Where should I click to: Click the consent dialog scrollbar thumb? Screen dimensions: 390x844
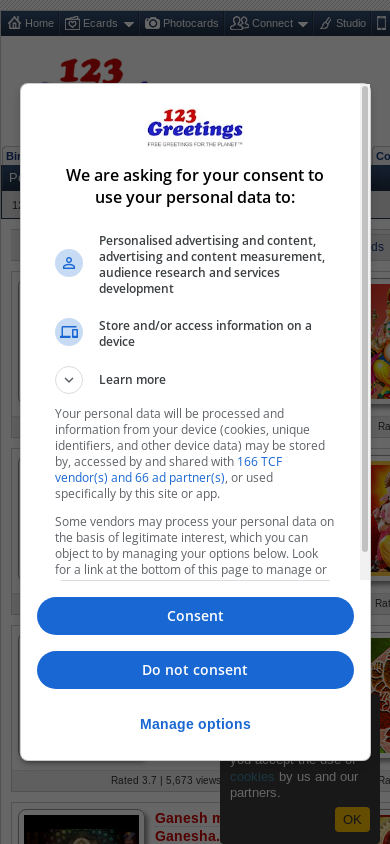365,318
